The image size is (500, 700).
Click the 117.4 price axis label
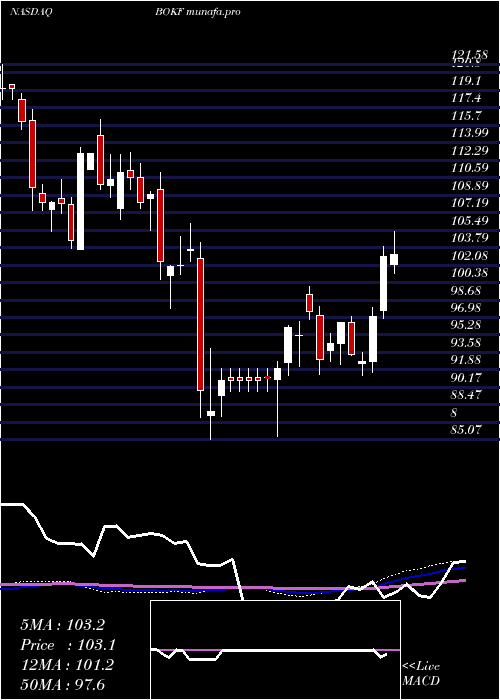coord(466,98)
